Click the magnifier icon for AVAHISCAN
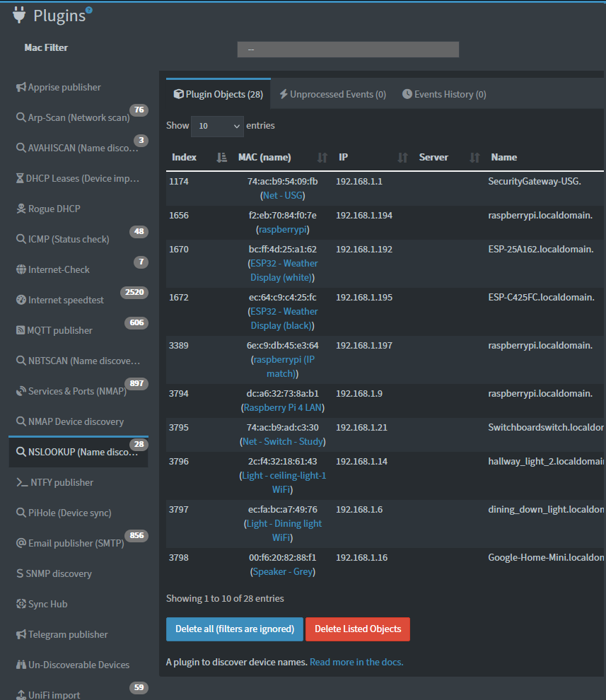 21,148
